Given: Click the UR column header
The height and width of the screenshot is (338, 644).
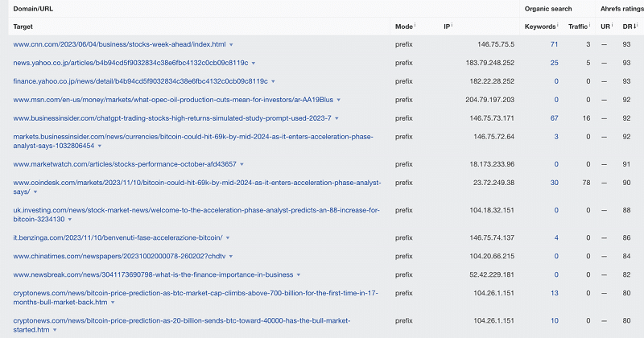Looking at the screenshot, I should (605, 27).
